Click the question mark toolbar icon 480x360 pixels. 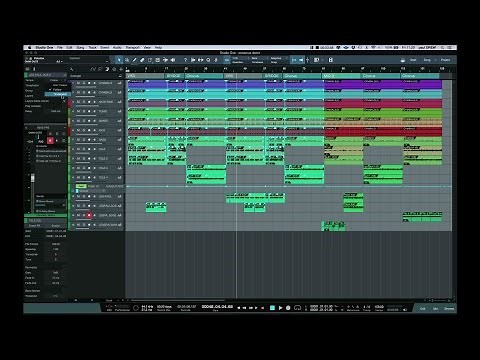[x=185, y=60]
